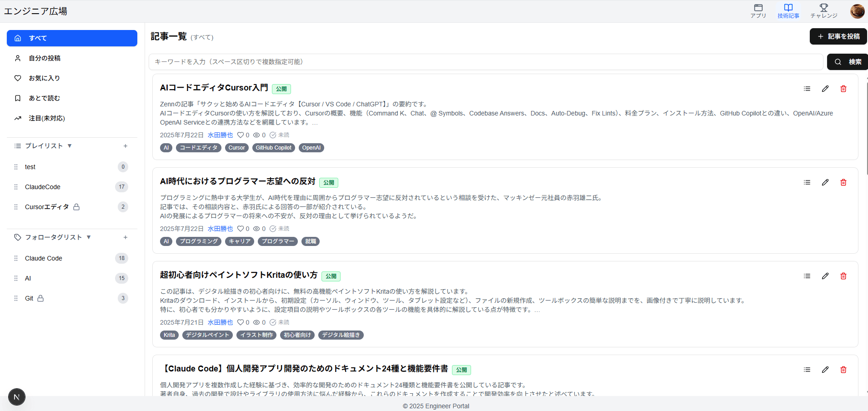Grab the drag handle of Claude Code tag
This screenshot has height=411, width=868.
[16, 258]
